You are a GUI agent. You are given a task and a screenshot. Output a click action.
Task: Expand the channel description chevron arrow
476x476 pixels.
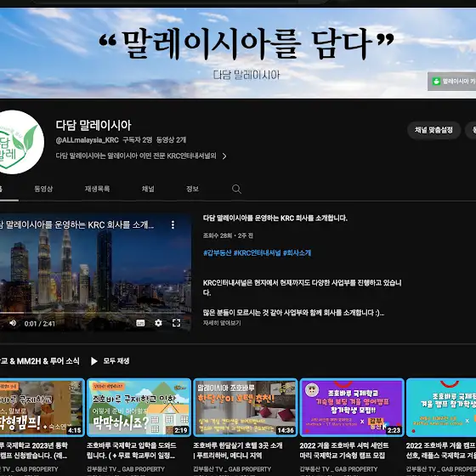tap(224, 156)
